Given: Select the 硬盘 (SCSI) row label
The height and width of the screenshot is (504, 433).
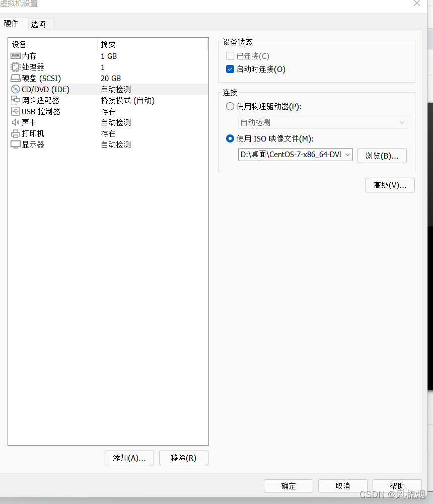Looking at the screenshot, I should [x=41, y=78].
